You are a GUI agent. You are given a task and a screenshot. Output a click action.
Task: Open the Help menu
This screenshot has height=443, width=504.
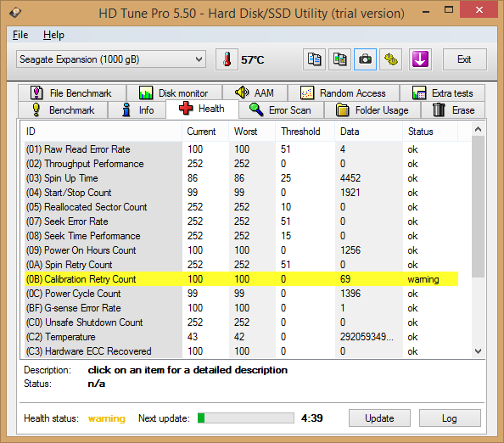coord(53,35)
